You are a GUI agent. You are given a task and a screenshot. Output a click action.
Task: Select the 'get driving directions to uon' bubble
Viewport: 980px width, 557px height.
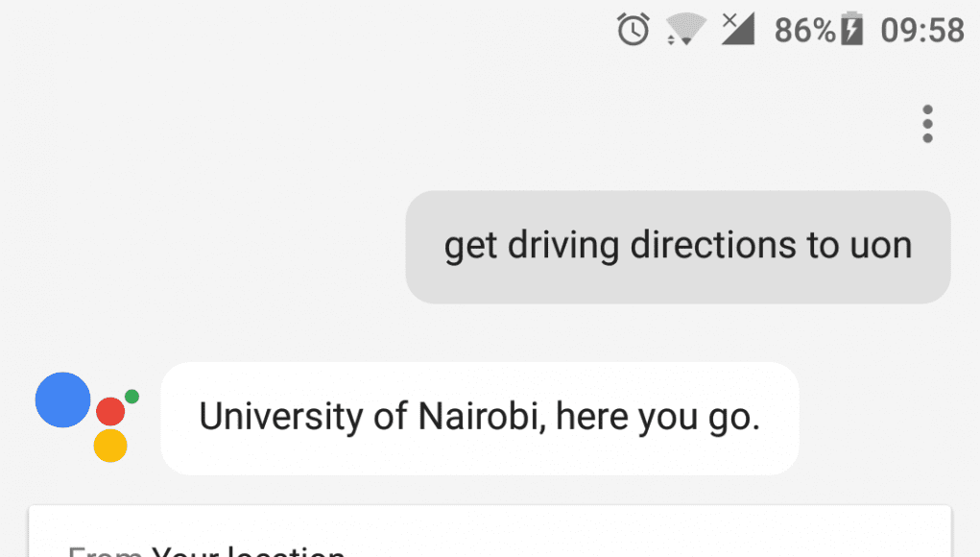click(x=678, y=247)
